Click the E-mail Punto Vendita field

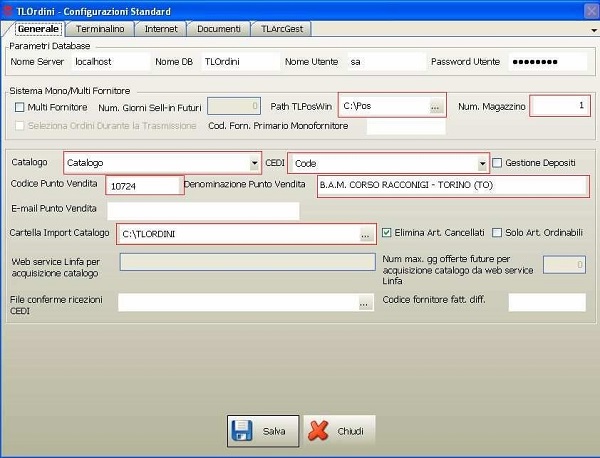[x=203, y=210]
